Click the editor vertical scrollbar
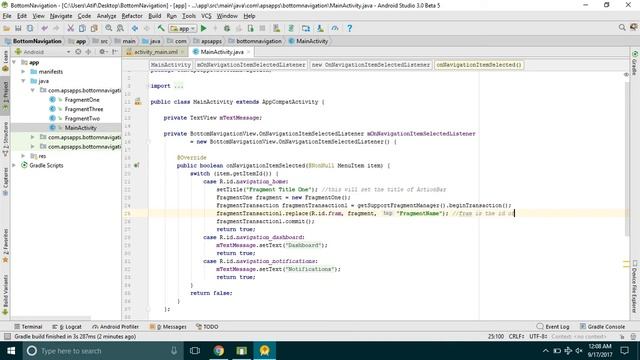The height and width of the screenshot is (360, 640). (627, 159)
